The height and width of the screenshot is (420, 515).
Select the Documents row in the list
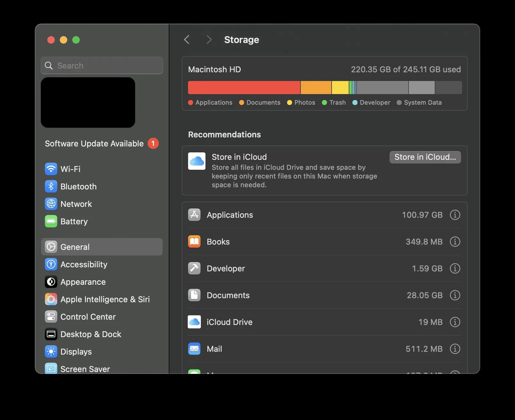tap(324, 295)
